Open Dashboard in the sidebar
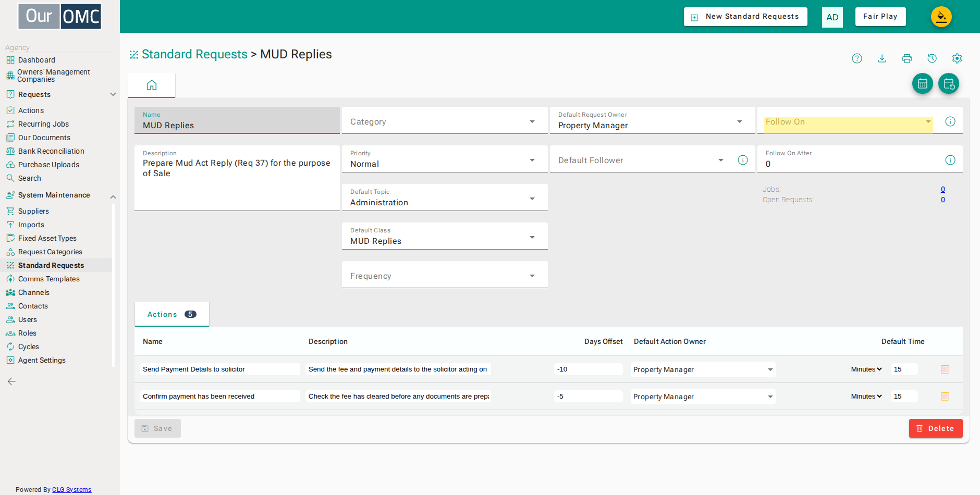 pos(36,60)
